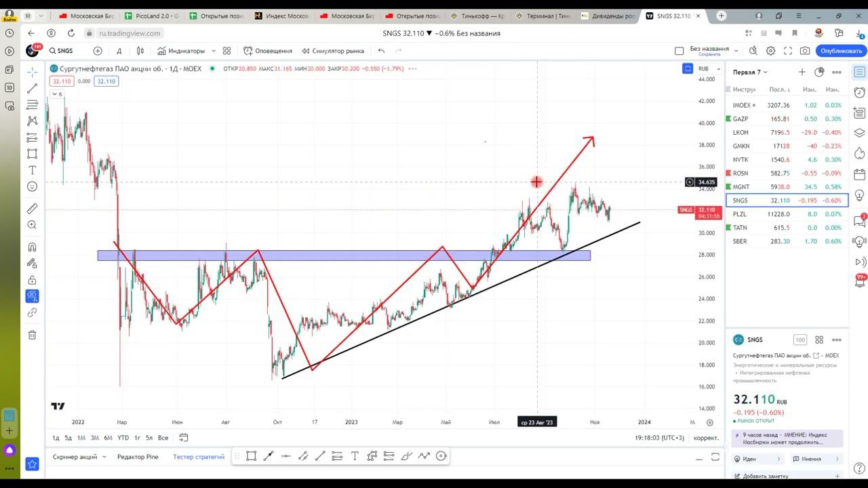Toggle stay in drawing mode pencil-lock
The image size is (868, 488).
click(x=32, y=264)
